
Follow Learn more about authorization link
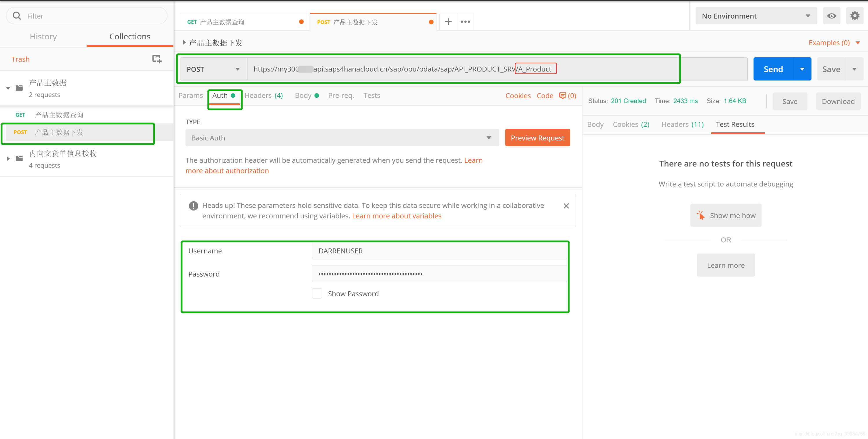pyautogui.click(x=227, y=171)
